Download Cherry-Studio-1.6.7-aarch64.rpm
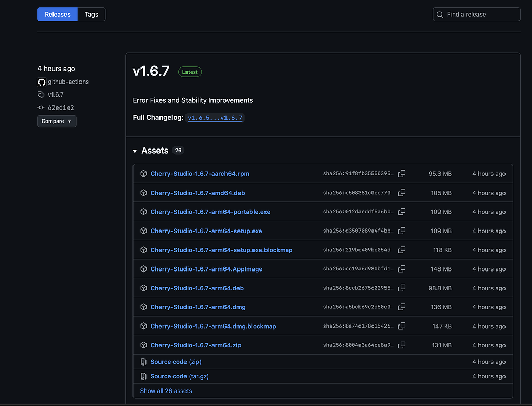This screenshot has height=406, width=532. [200, 173]
